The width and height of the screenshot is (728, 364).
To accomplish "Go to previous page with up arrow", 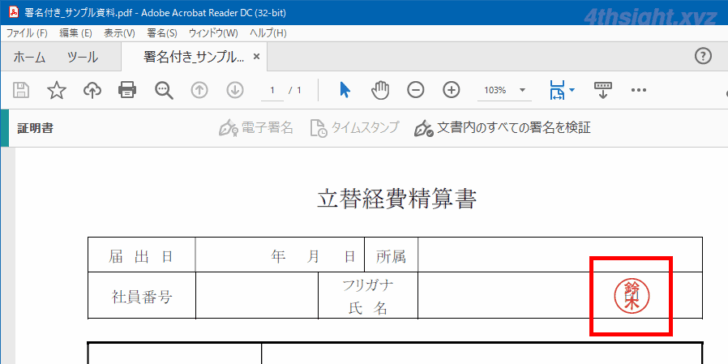I will click(x=200, y=90).
